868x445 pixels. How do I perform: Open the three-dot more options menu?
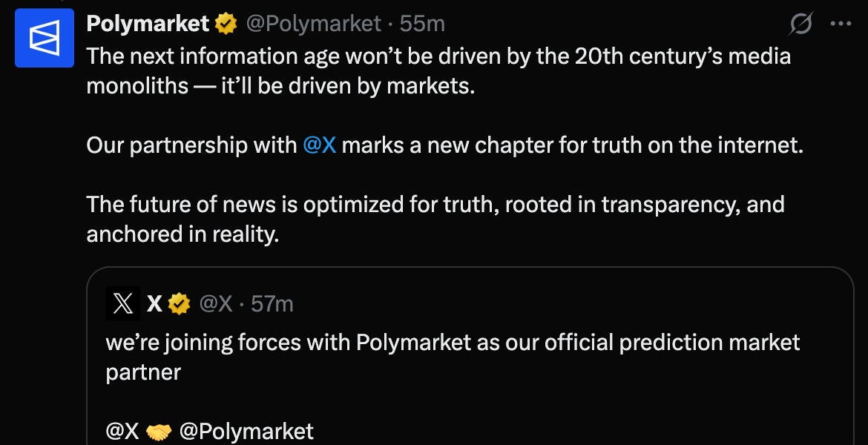[x=841, y=23]
